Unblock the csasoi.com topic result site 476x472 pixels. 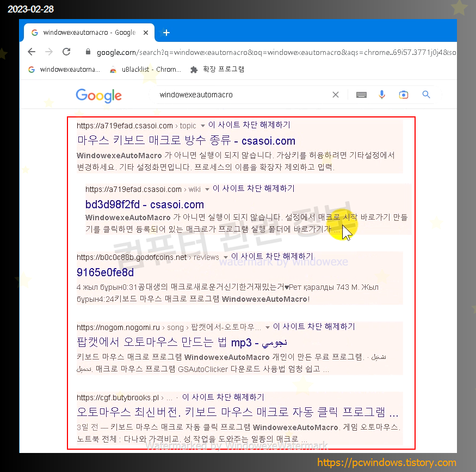point(249,125)
